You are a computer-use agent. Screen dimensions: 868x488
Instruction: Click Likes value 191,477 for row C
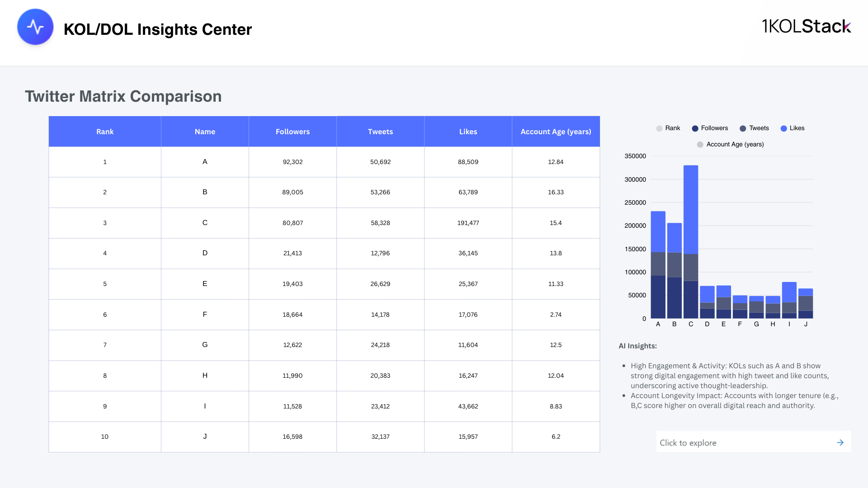coord(468,223)
